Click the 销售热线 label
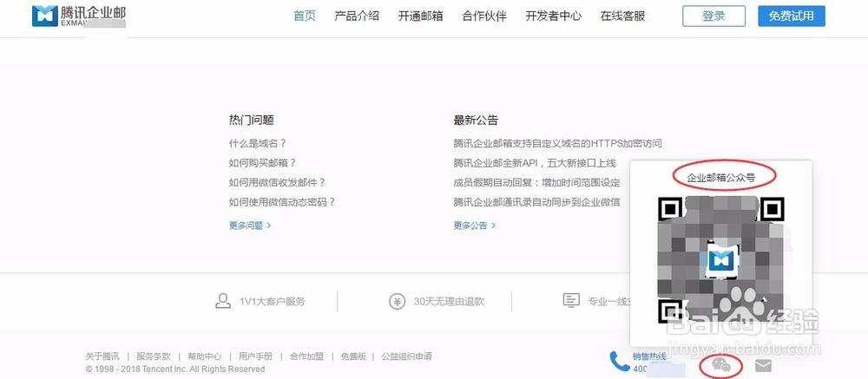This screenshot has width=868, height=379. (649, 356)
